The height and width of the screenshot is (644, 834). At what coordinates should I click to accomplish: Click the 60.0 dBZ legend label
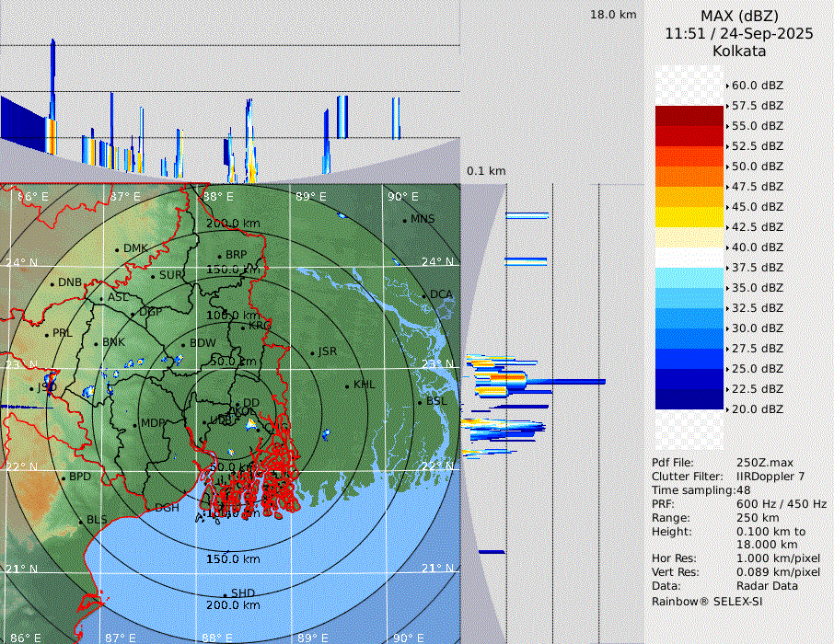[x=757, y=86]
